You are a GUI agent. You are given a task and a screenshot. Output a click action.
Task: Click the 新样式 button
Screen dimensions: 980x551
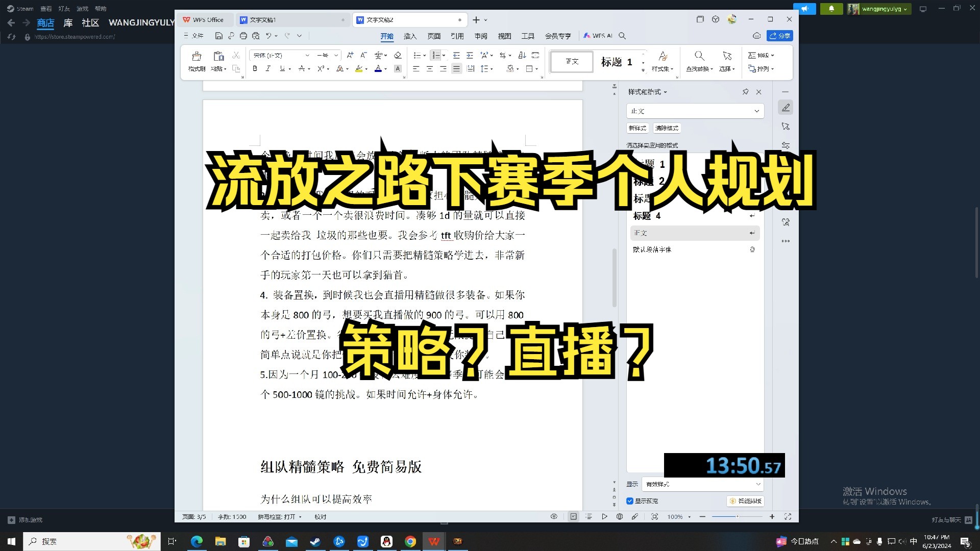[638, 128]
